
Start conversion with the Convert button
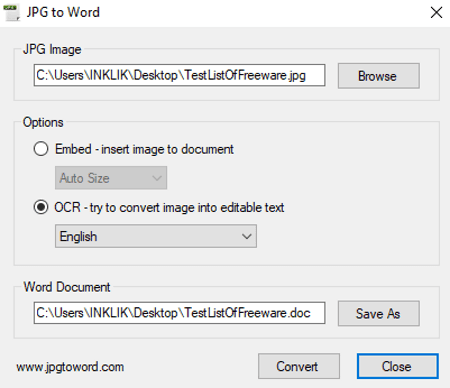point(299,366)
